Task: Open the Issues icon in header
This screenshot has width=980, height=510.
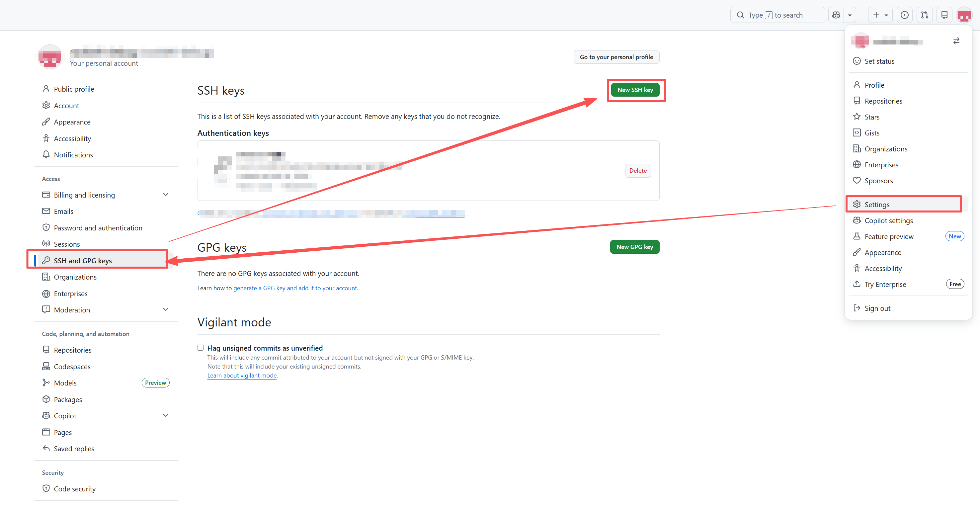Action: 904,15
